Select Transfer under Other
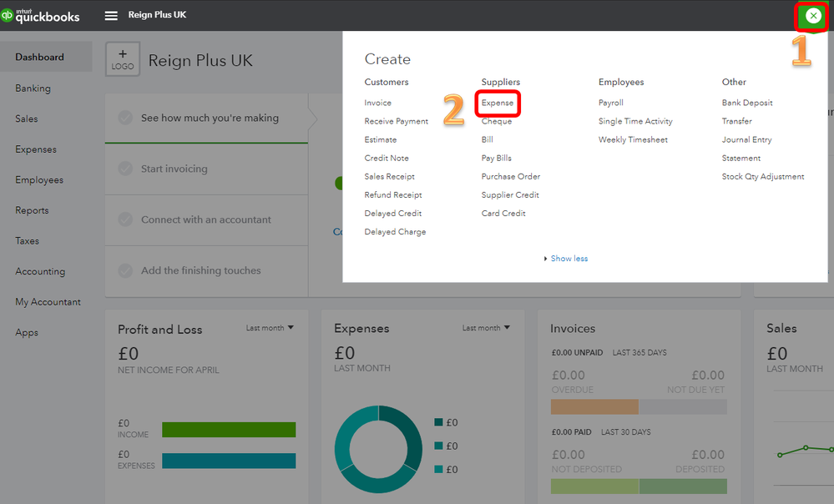Viewport: 834px width, 504px height. pyautogui.click(x=736, y=121)
